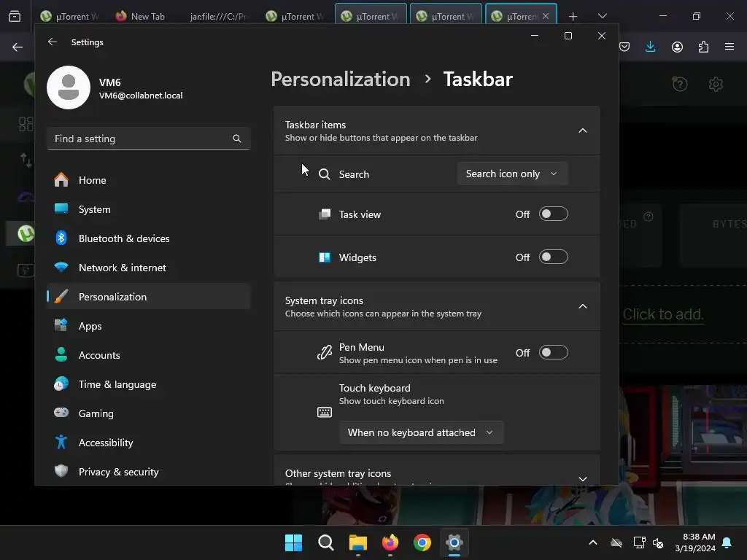Click the muted volume tray icon
747x560 pixels.
point(658,542)
